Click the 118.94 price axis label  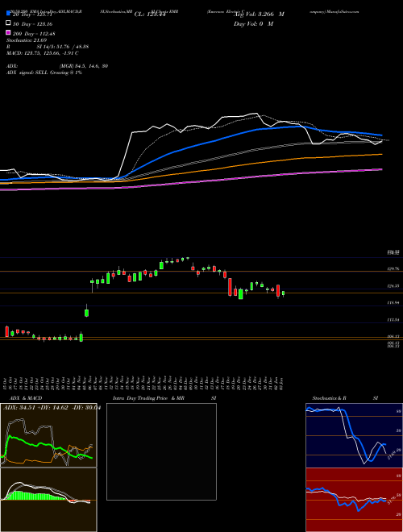393,302
